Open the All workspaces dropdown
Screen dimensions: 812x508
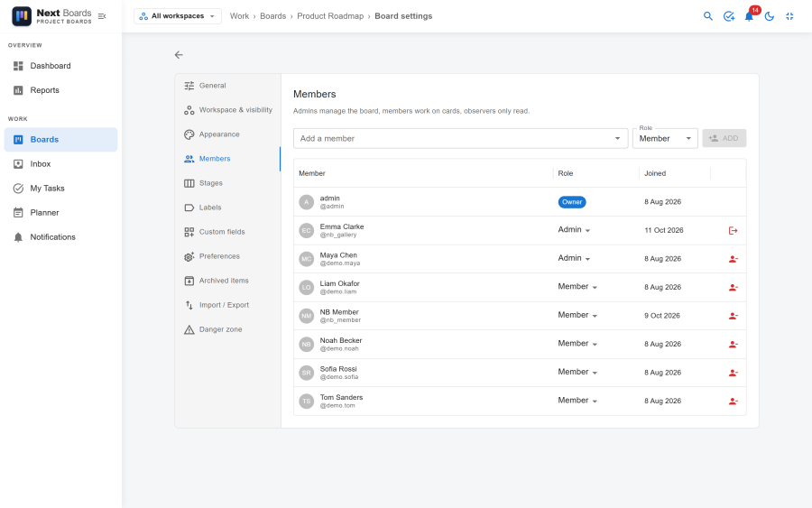[178, 16]
